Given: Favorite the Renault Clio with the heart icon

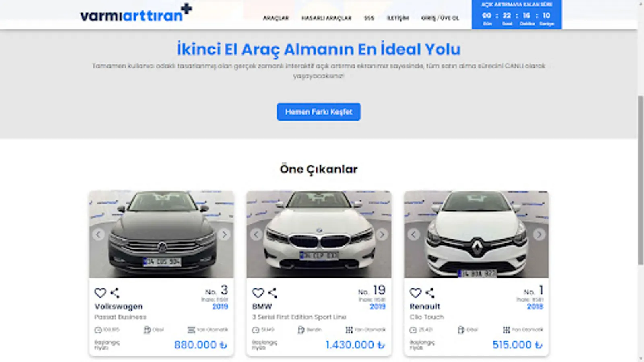Looking at the screenshot, I should tap(415, 293).
